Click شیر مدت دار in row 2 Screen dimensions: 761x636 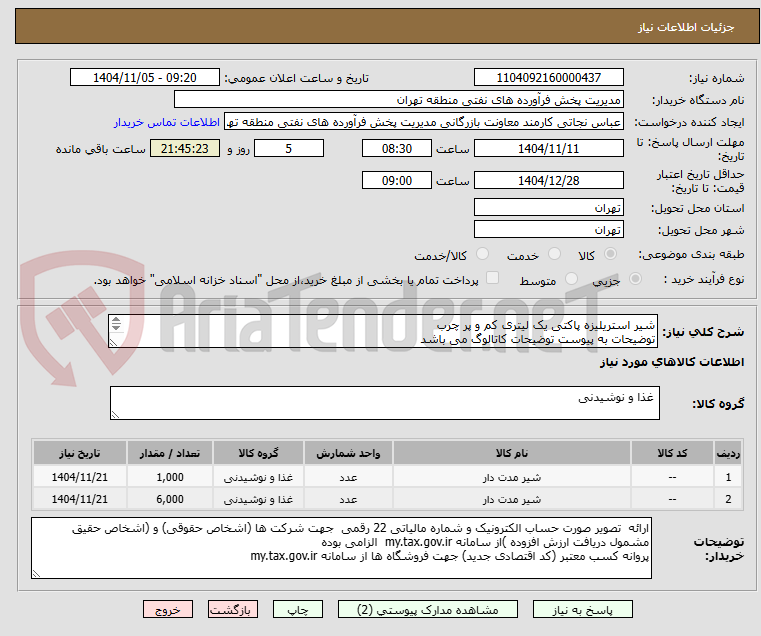point(512,500)
